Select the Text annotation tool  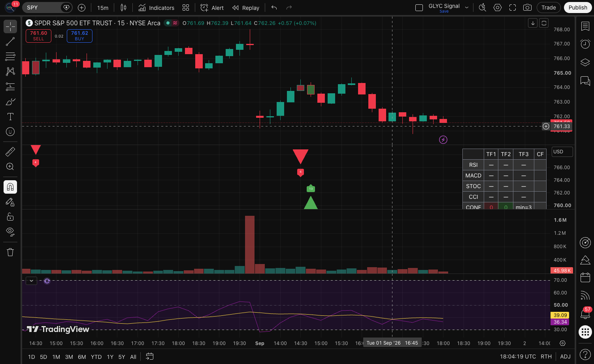(10, 117)
